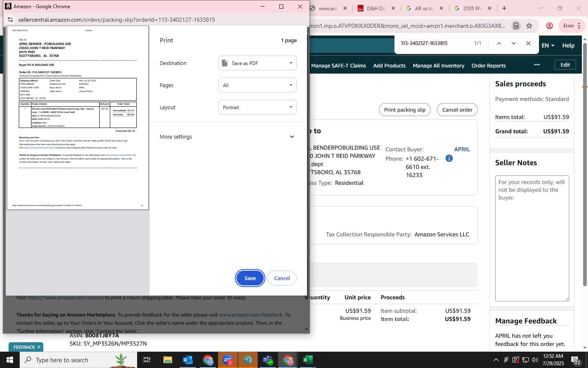Screen dimensions: 588x368
Task: Open Add Products menu item
Action: 389,65
